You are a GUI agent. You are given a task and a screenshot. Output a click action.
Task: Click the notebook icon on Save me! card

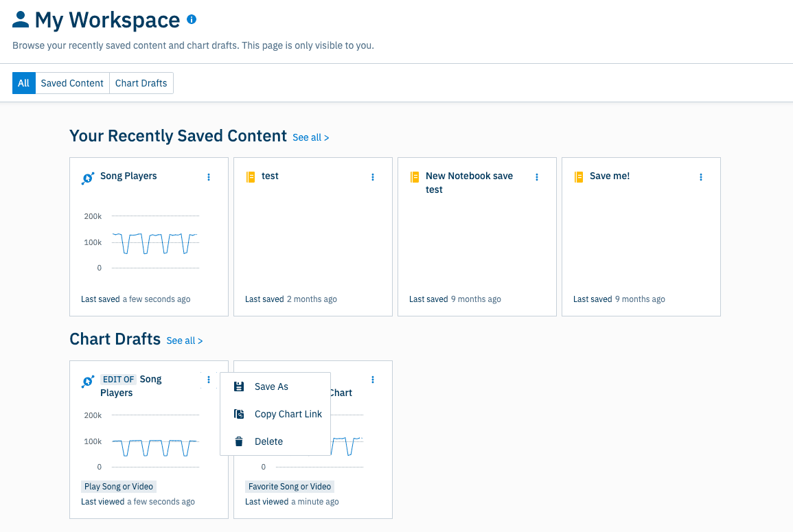(579, 177)
